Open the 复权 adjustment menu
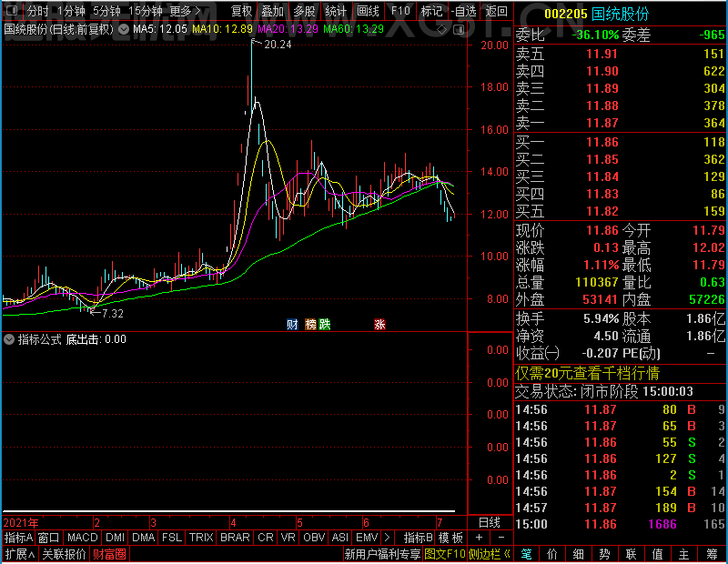 pos(241,11)
